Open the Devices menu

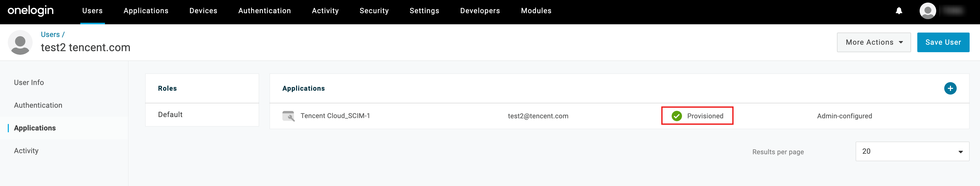203,11
